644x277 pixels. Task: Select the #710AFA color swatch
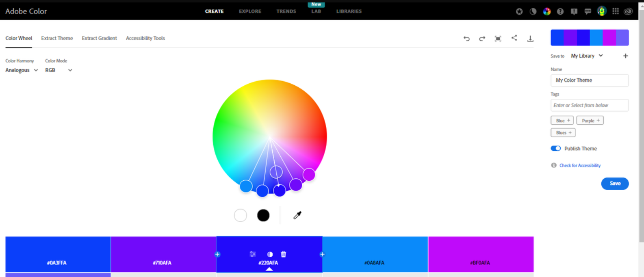point(163,254)
